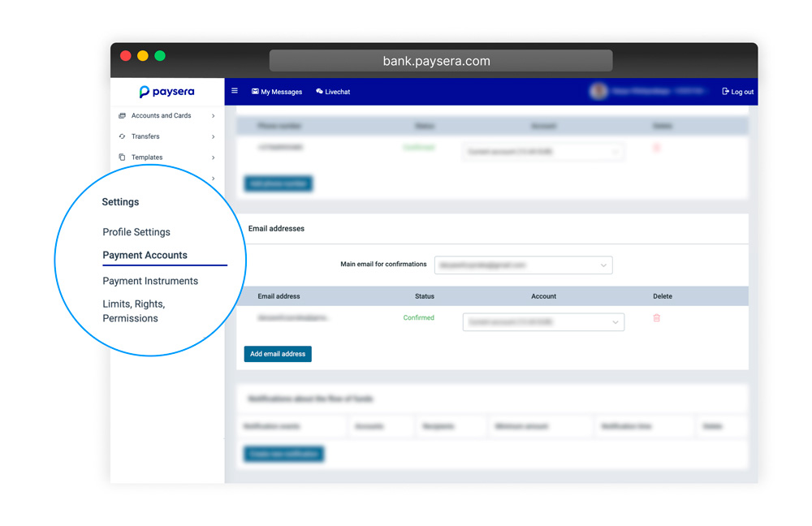812x526 pixels.
Task: Go to Limits, Rights, Permissions settings
Action: [132, 311]
